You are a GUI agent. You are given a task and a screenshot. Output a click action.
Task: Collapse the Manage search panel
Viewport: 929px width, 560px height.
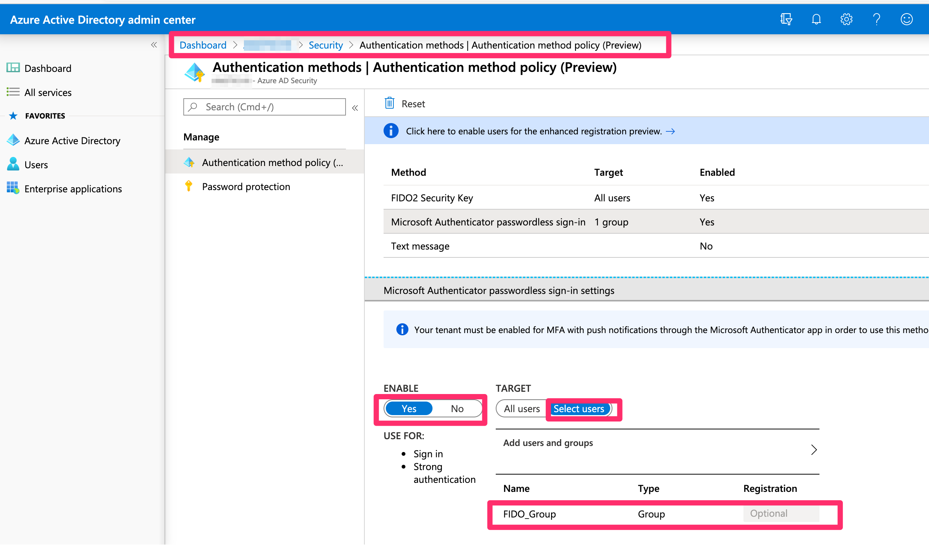355,107
